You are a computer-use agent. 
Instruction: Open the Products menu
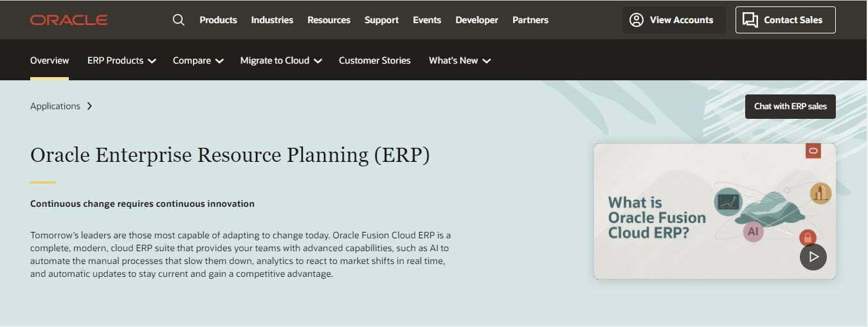tap(218, 20)
